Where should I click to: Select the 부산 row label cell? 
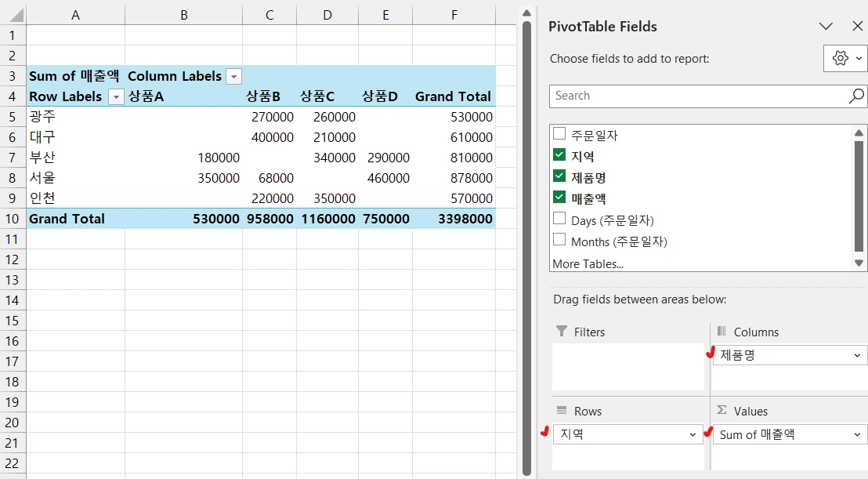coord(76,158)
